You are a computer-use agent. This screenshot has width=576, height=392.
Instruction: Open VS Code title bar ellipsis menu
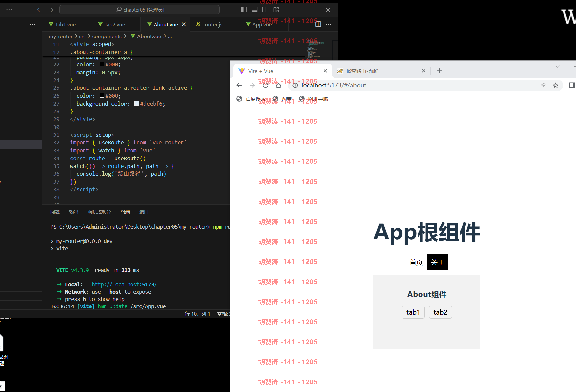point(9,10)
